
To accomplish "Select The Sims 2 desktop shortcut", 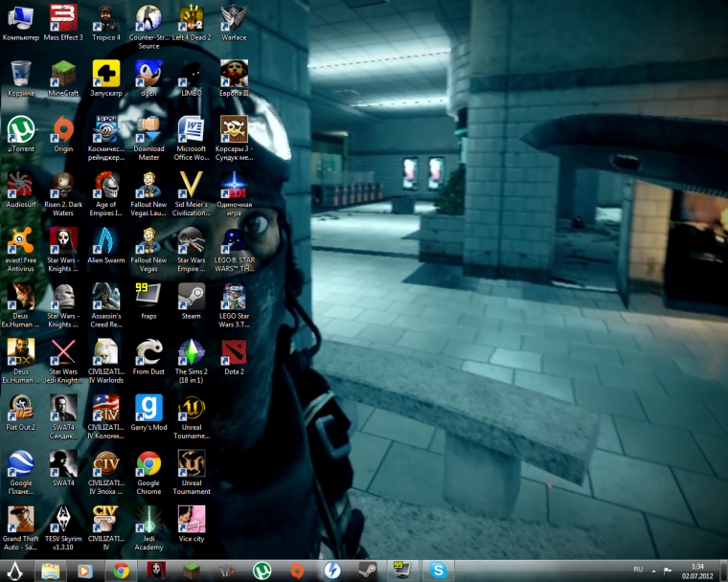I will 192,352.
